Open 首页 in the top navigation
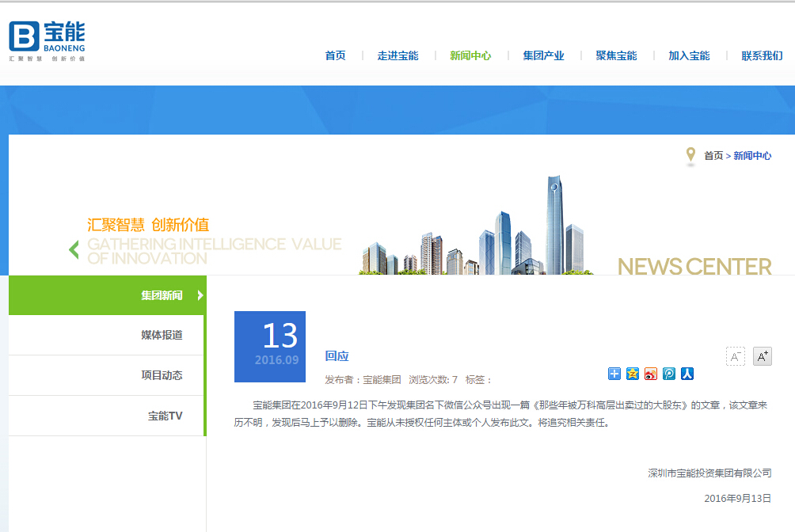Viewport: 795px width, 532px height. pyautogui.click(x=335, y=55)
